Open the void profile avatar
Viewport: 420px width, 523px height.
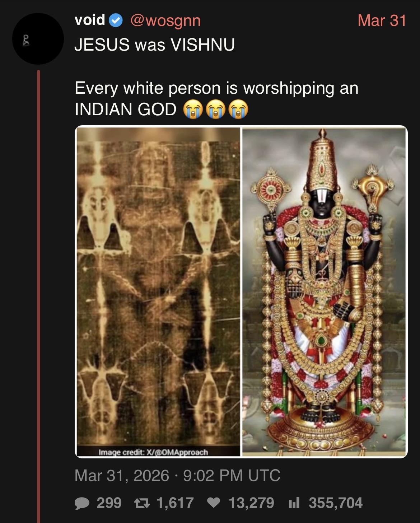click(38, 39)
